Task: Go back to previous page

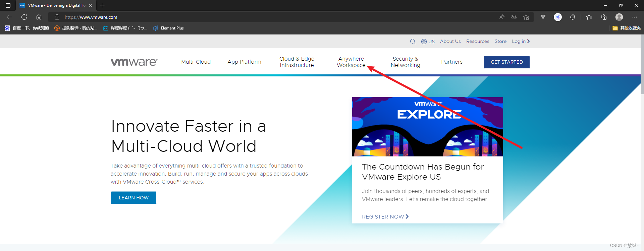Action: pos(9,17)
